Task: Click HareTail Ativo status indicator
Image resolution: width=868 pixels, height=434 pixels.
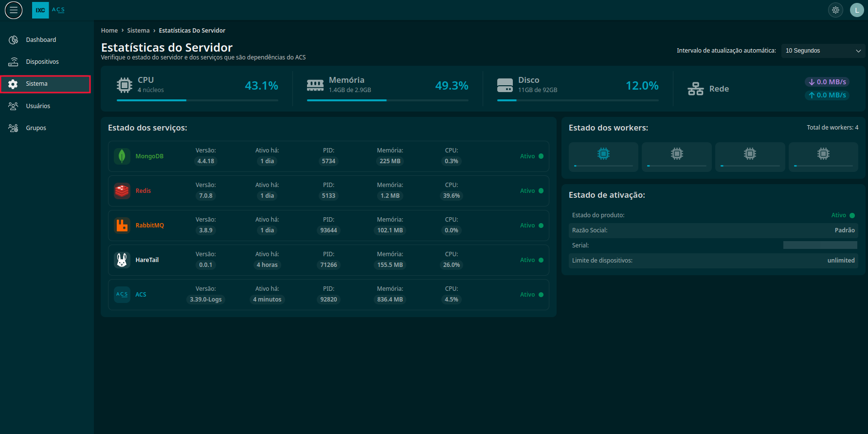Action: click(532, 260)
